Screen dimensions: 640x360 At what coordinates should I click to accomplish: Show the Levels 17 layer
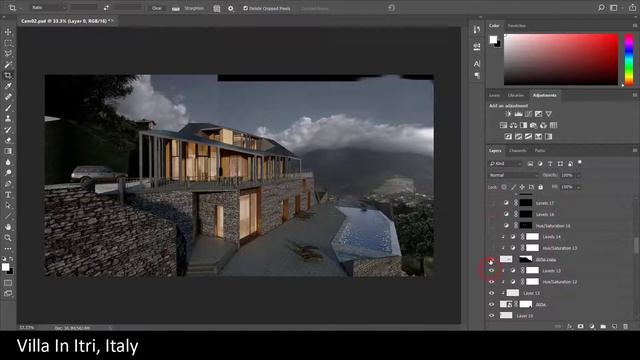pyautogui.click(x=491, y=203)
